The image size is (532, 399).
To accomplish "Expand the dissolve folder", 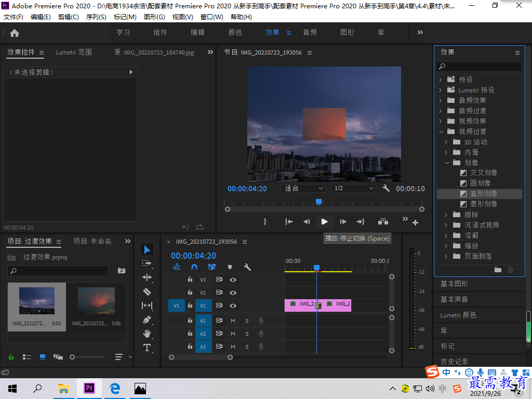I will pyautogui.click(x=446, y=235).
